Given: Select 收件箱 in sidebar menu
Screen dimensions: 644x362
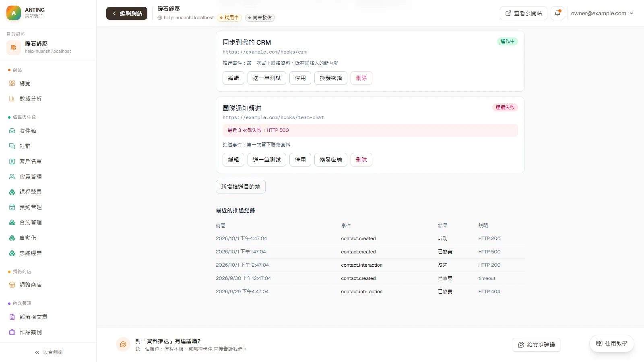Looking at the screenshot, I should click(48, 131).
